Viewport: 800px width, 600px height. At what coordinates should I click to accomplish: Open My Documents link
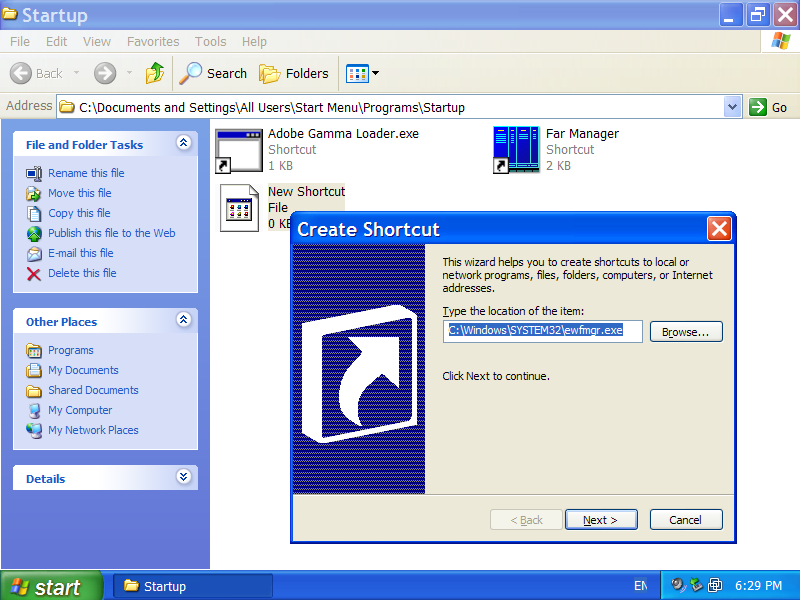[x=83, y=370]
